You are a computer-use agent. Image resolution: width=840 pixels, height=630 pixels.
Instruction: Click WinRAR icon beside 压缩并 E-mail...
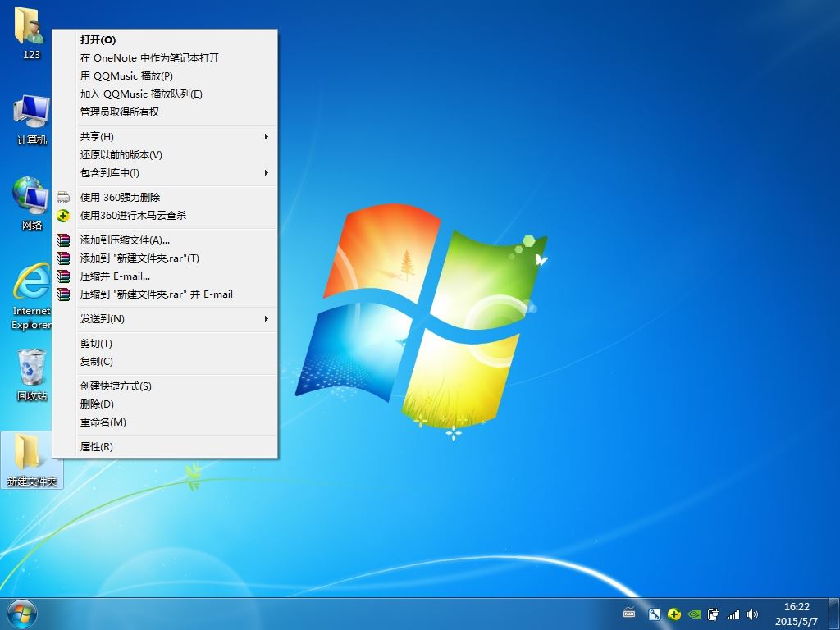63,276
